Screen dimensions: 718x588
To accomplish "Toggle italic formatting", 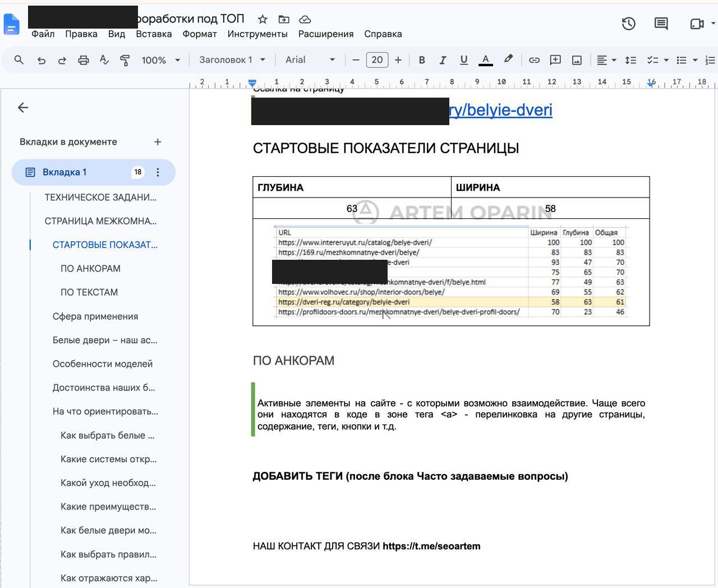I will [x=443, y=60].
